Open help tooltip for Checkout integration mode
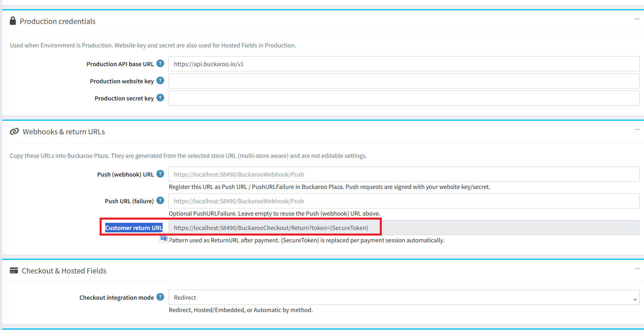The height and width of the screenshot is (330, 644). point(160,297)
